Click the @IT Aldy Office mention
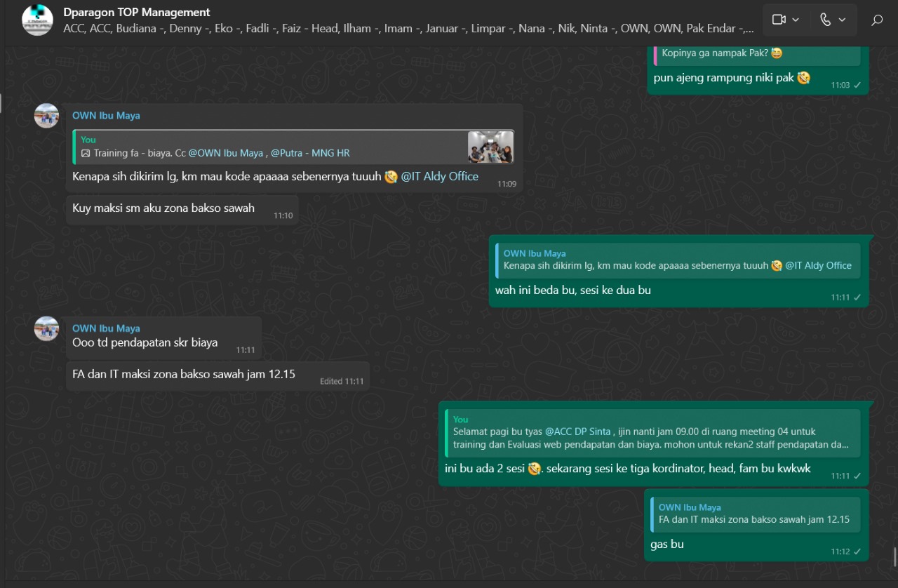The width and height of the screenshot is (898, 588). click(439, 177)
